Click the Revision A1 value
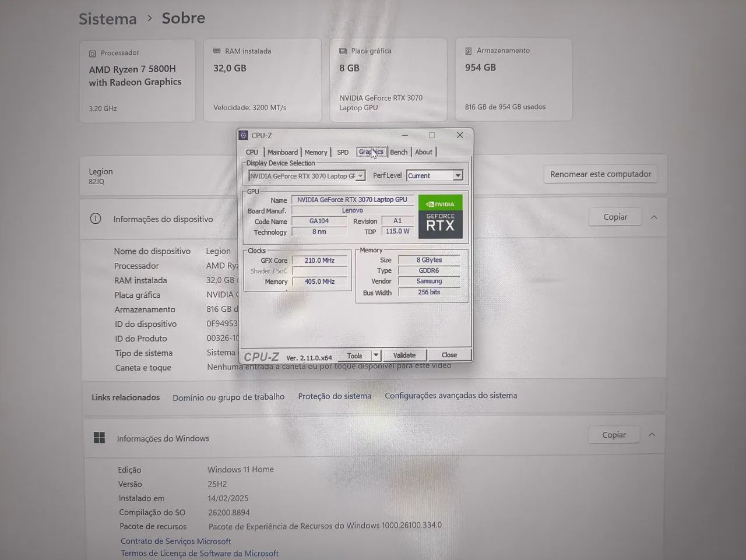The image size is (746, 560). click(x=397, y=221)
